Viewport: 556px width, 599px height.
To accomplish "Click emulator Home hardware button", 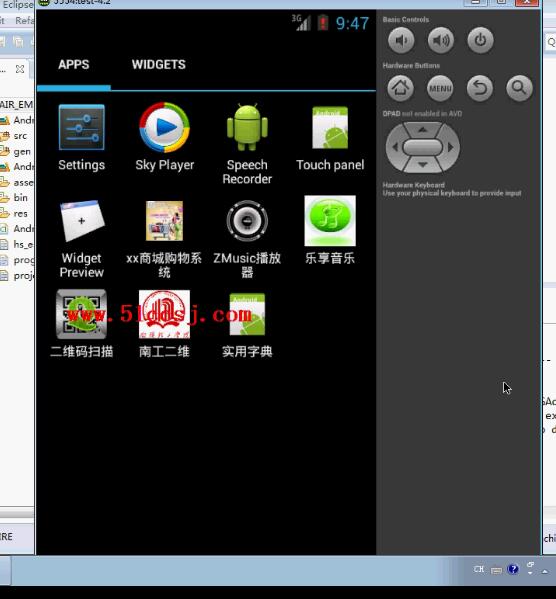I will (x=400, y=88).
